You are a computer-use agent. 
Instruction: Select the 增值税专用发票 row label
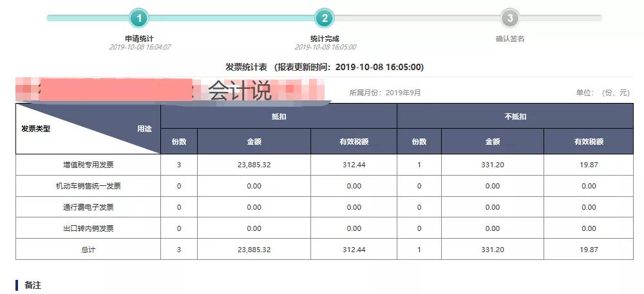[88, 165]
